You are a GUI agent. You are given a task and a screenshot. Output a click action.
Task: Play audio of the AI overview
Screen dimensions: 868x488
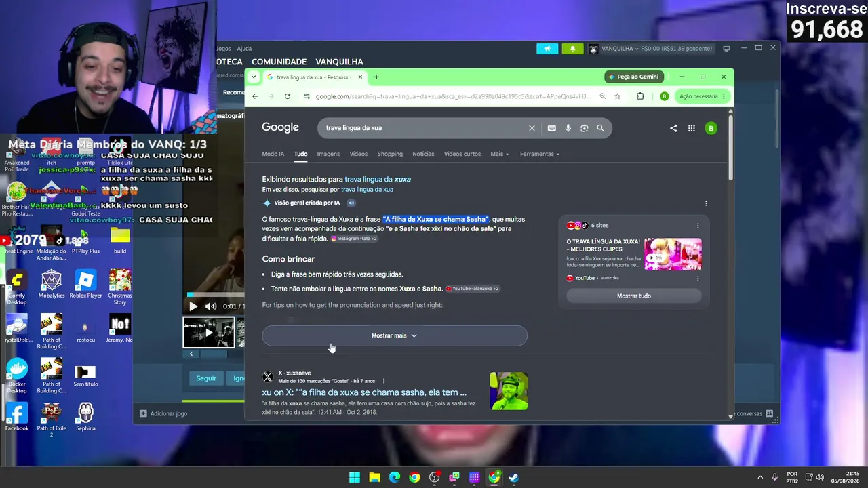(351, 203)
